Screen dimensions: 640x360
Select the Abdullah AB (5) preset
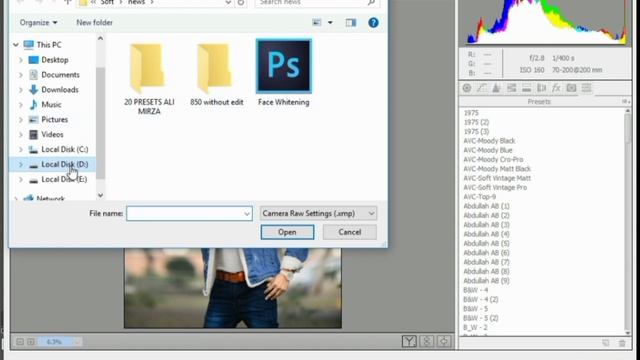click(486, 243)
